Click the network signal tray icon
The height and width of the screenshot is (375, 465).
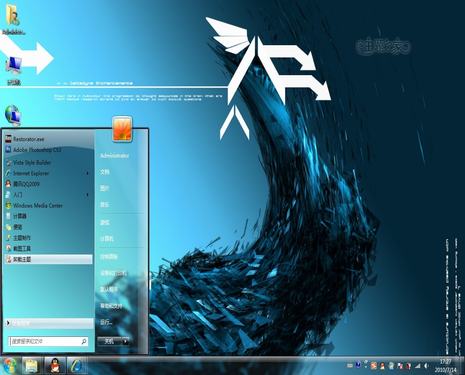417,366
